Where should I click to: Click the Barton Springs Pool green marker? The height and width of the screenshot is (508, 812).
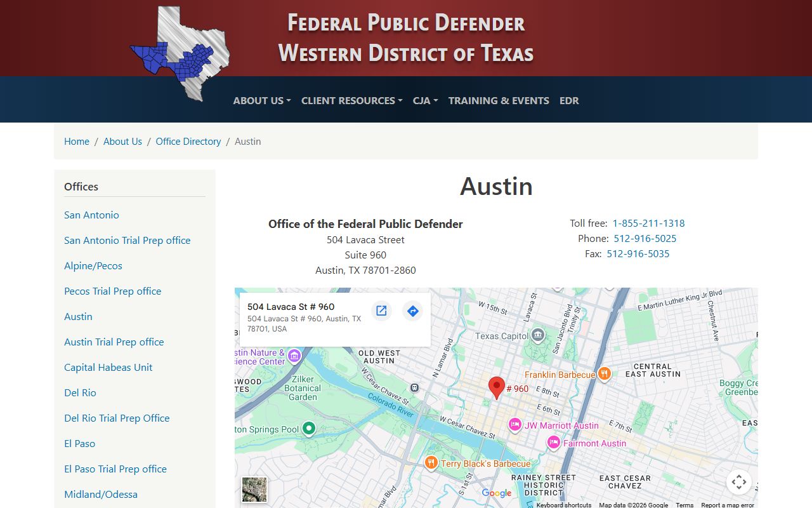309,429
